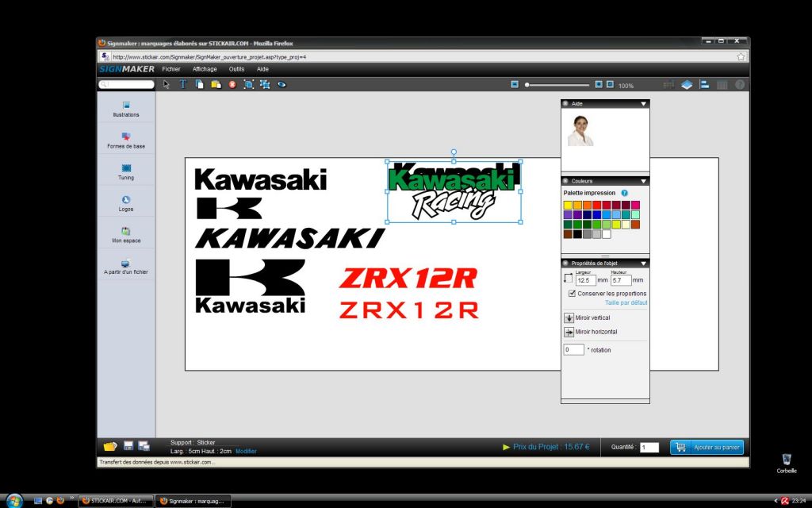Click the zoom out icon
Screen dimensions: 812x508
[515, 84]
